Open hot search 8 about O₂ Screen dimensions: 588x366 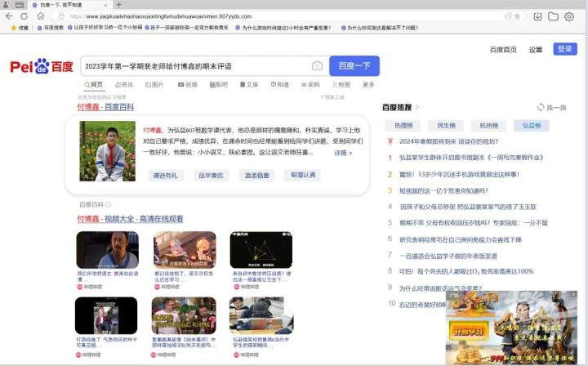(466, 271)
